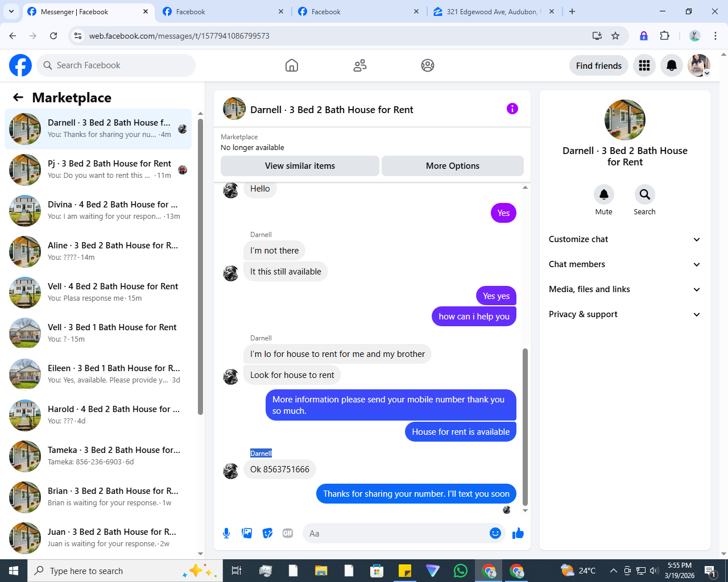Send a voice clip with microphone
This screenshot has height=582, width=728.
click(226, 533)
